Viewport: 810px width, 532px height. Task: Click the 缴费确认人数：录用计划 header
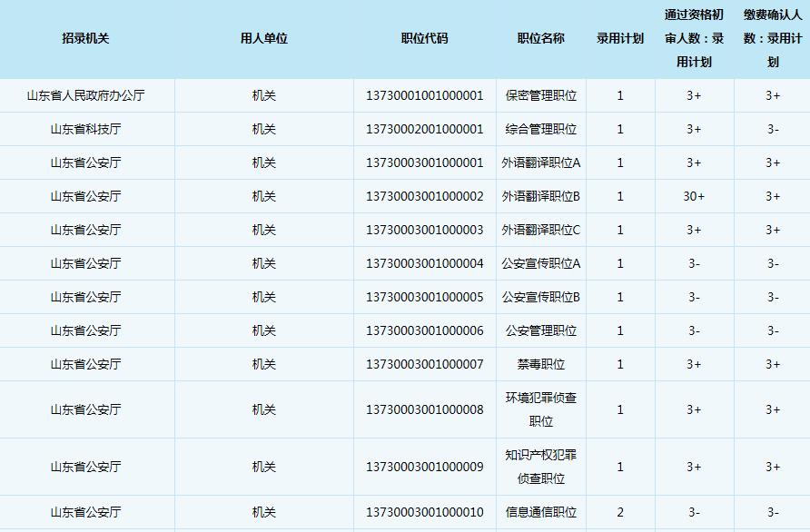pos(773,39)
